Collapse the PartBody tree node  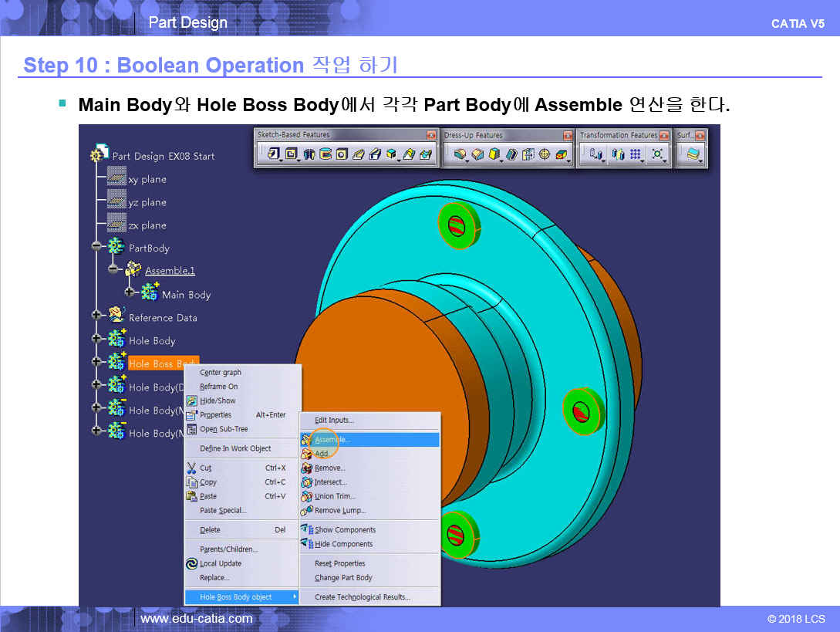[96, 247]
